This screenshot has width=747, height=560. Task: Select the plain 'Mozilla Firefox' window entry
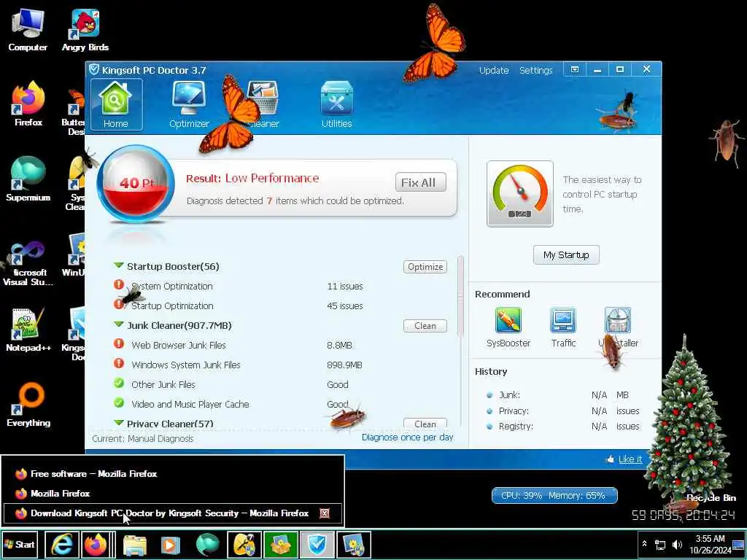pyautogui.click(x=172, y=494)
